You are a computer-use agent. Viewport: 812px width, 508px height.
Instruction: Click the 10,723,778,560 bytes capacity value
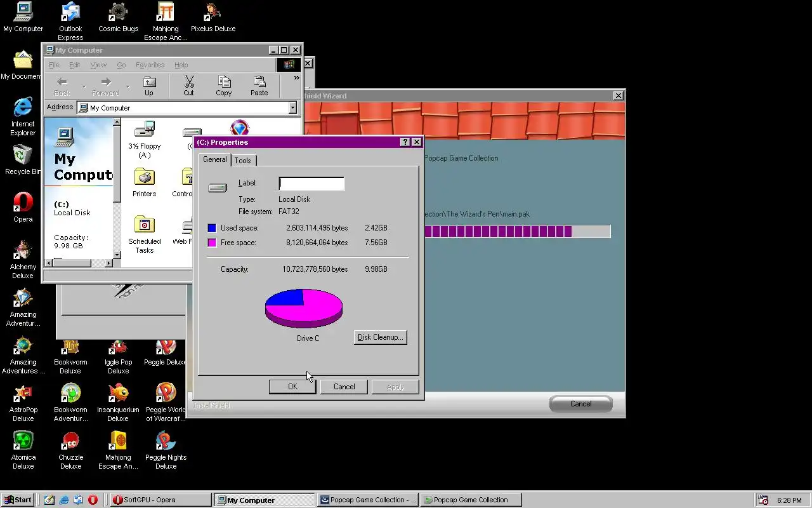[x=315, y=269]
